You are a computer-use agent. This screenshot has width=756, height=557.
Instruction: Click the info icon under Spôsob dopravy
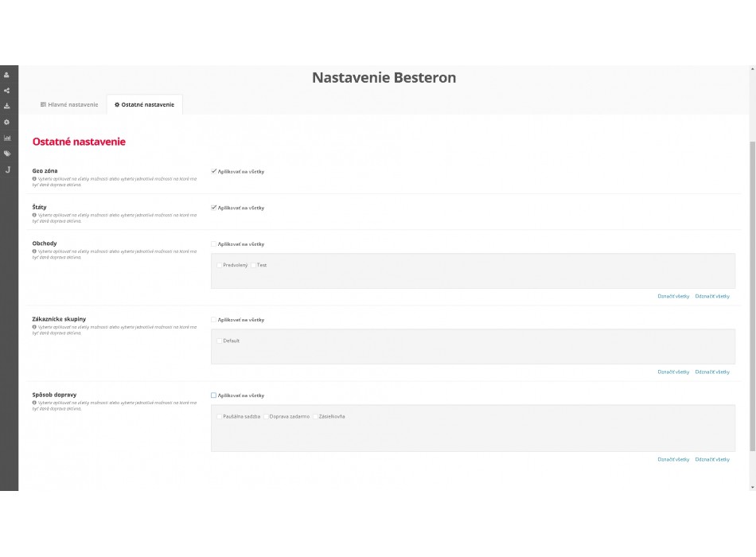pyautogui.click(x=34, y=403)
